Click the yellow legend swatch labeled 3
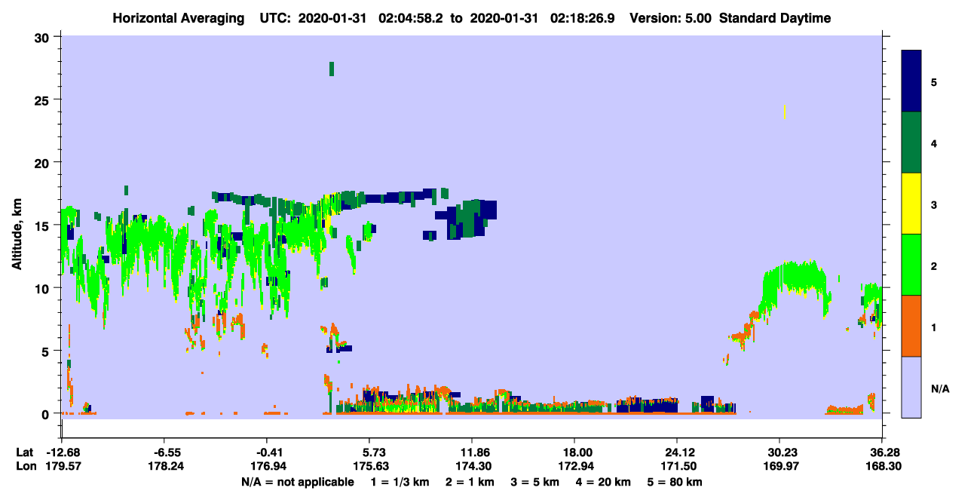The image size is (980, 503). tap(911, 204)
